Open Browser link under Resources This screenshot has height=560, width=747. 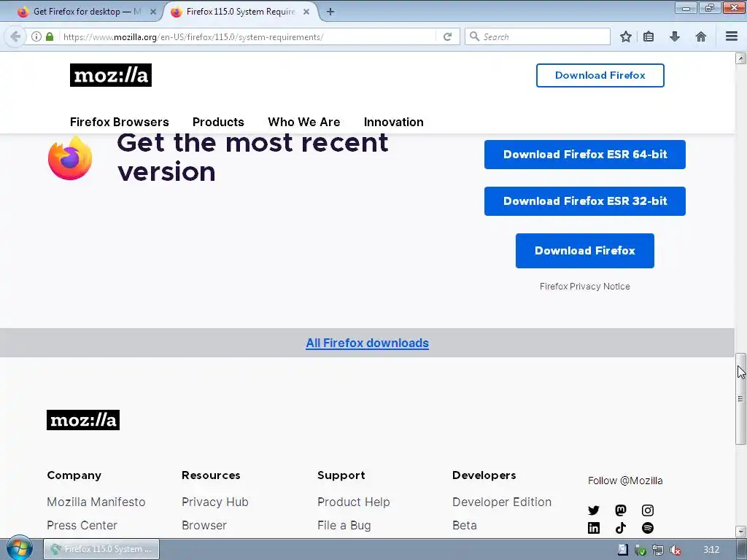click(x=204, y=525)
